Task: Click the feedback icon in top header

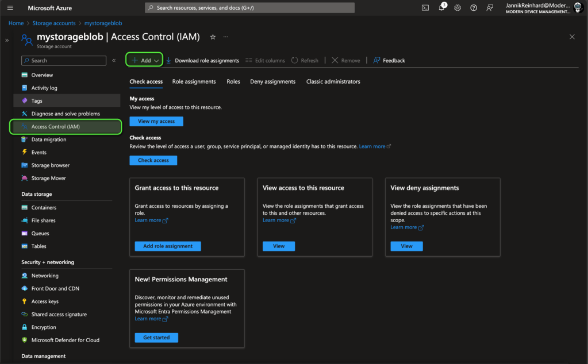Action: [490, 8]
